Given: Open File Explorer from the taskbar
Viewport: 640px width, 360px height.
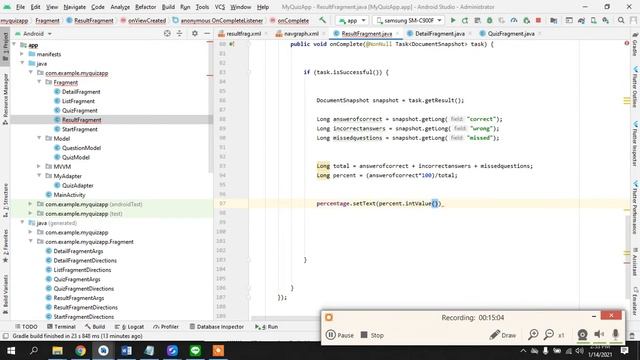Looking at the screenshot, I should [x=57, y=351].
